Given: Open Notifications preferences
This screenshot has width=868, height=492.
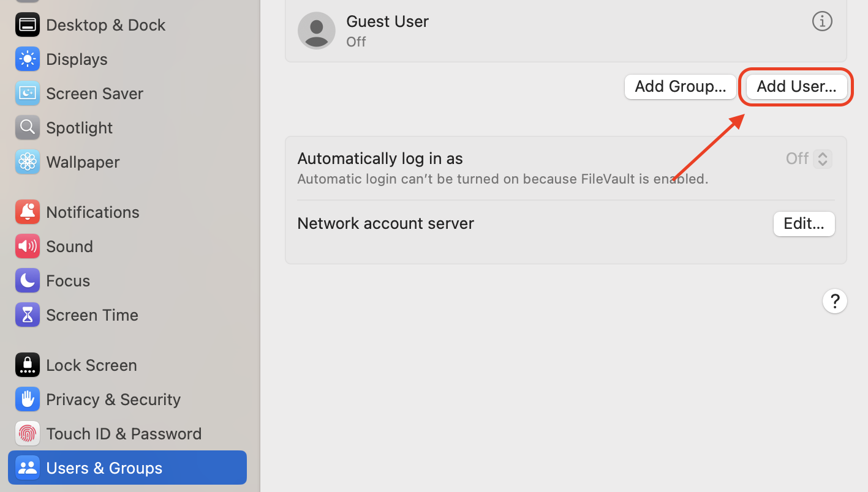Looking at the screenshot, I should pyautogui.click(x=92, y=212).
